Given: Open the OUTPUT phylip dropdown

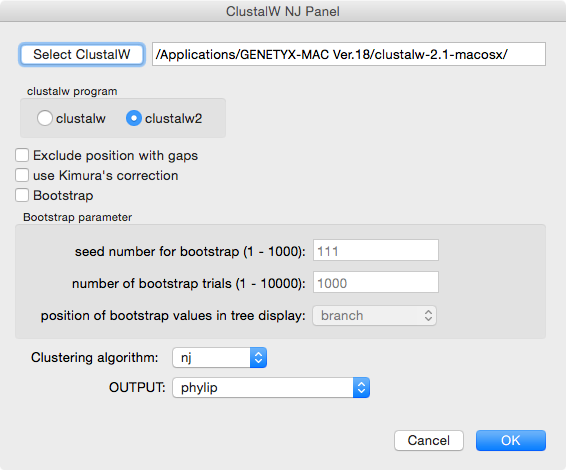Looking at the screenshot, I should 271,388.
